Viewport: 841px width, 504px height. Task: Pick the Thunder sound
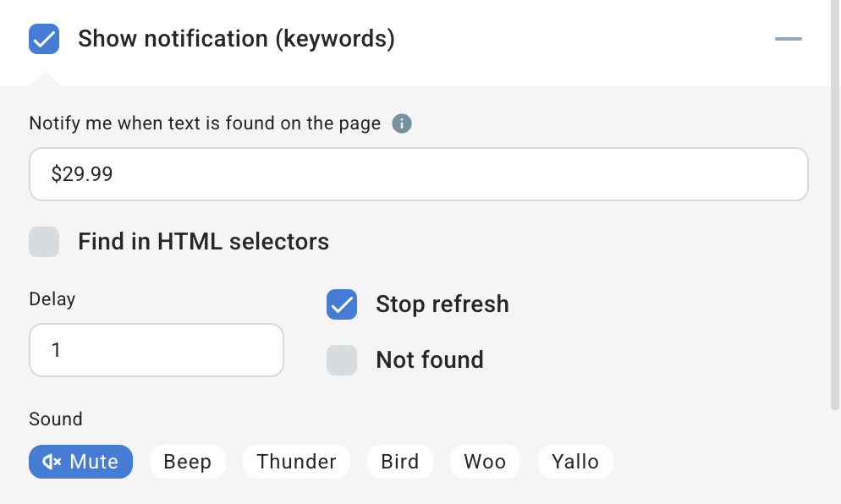296,462
